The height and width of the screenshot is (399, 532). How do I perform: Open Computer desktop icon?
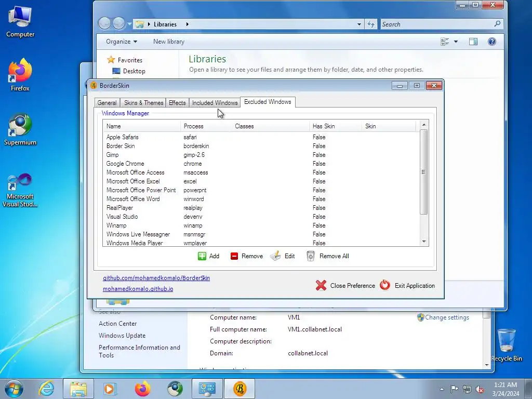pyautogui.click(x=20, y=22)
